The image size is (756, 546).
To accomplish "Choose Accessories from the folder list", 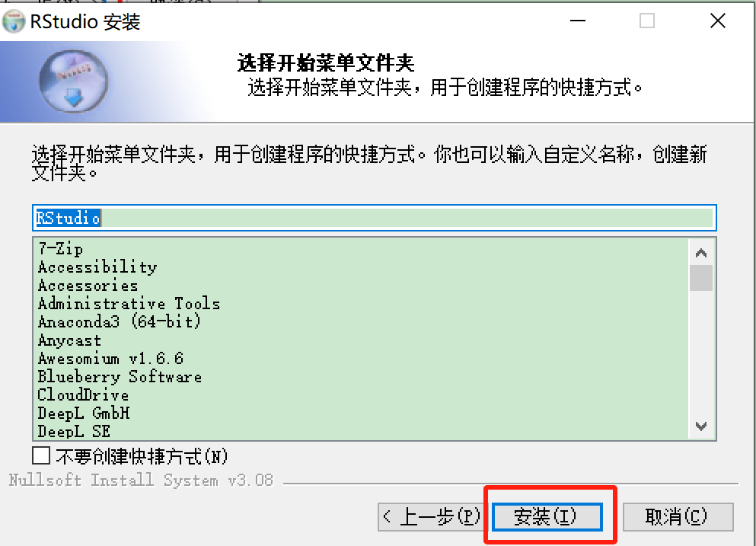I will pyautogui.click(x=88, y=285).
